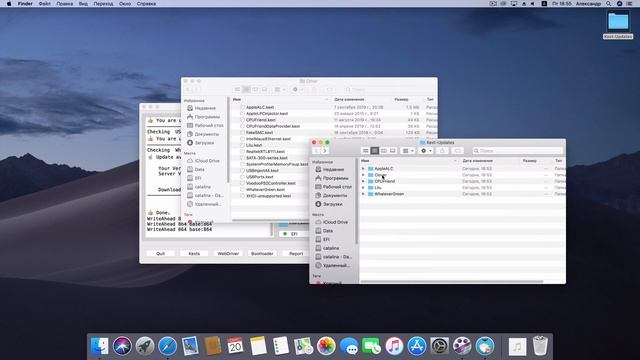Sort by Размер column in Kext-Updates window

tap(535, 161)
